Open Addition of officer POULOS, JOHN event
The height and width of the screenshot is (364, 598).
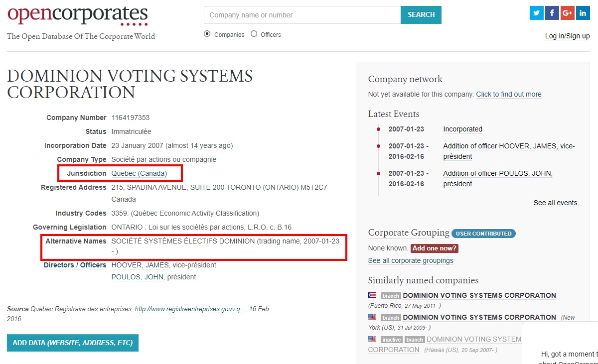click(498, 179)
